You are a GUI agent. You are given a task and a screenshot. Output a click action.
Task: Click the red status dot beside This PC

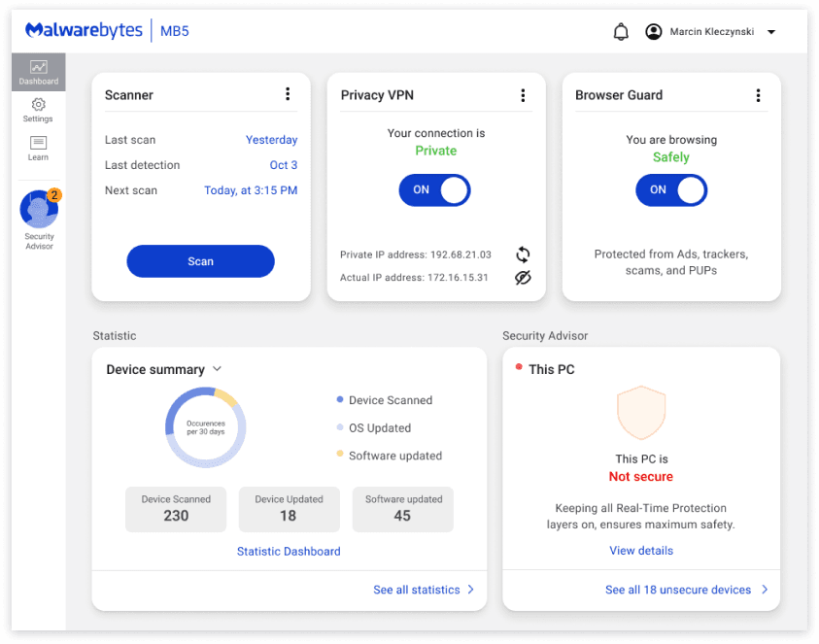(x=519, y=366)
